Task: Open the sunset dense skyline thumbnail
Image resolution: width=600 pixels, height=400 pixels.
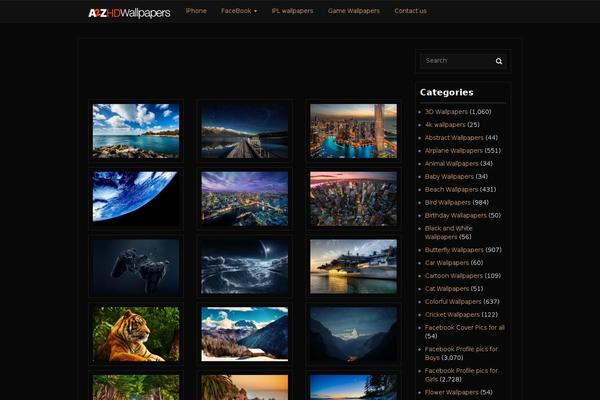Action: point(353,198)
